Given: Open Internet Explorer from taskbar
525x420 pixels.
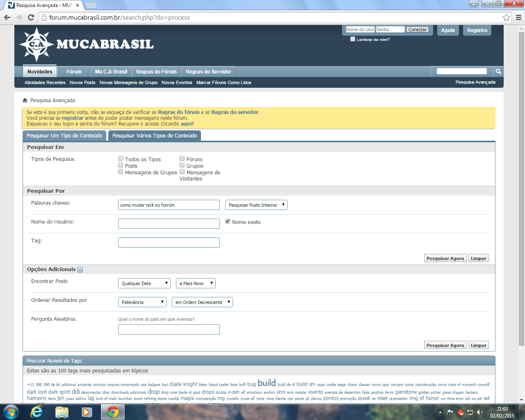Looking at the screenshot, I should pyautogui.click(x=37, y=411).
